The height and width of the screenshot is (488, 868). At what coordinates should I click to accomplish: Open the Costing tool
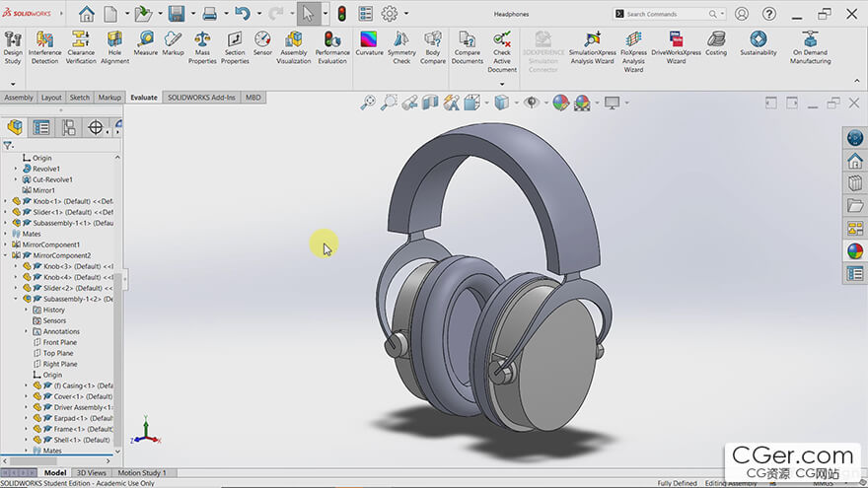tap(716, 43)
